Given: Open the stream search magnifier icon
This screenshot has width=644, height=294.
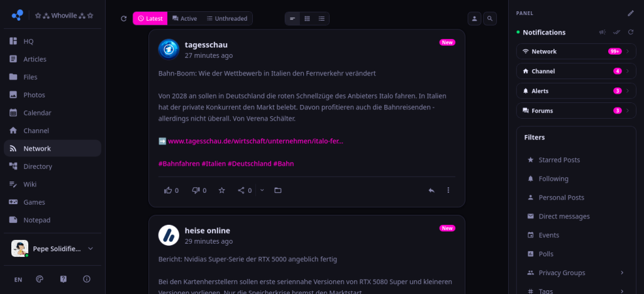Looking at the screenshot, I should 490,18.
